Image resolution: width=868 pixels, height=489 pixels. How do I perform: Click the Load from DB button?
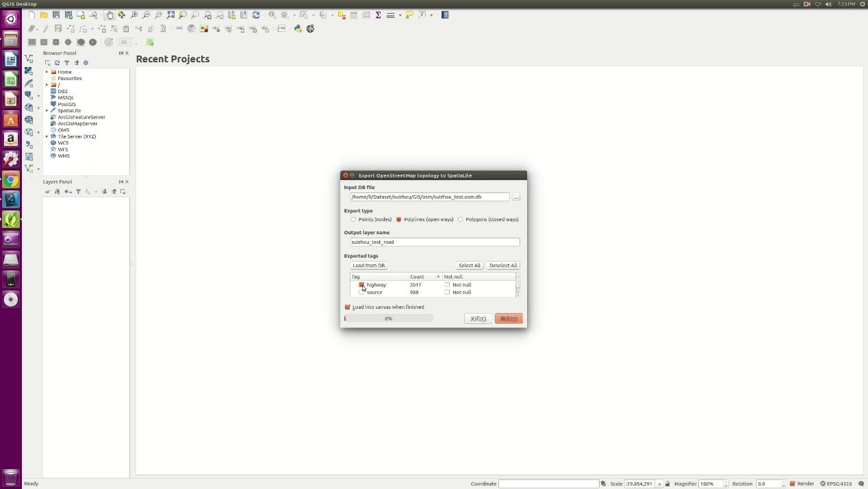(368, 266)
